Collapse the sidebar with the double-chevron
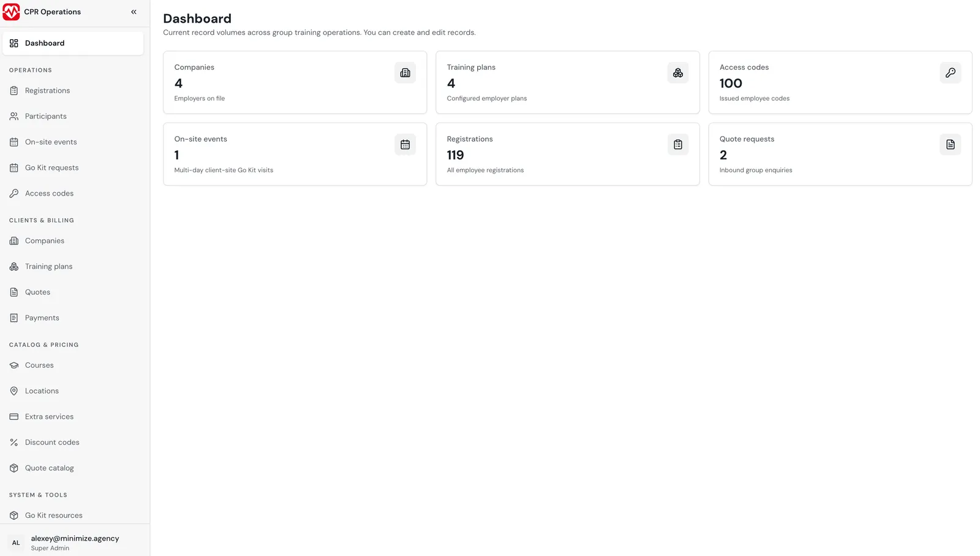This screenshot has width=980, height=556. click(x=134, y=12)
